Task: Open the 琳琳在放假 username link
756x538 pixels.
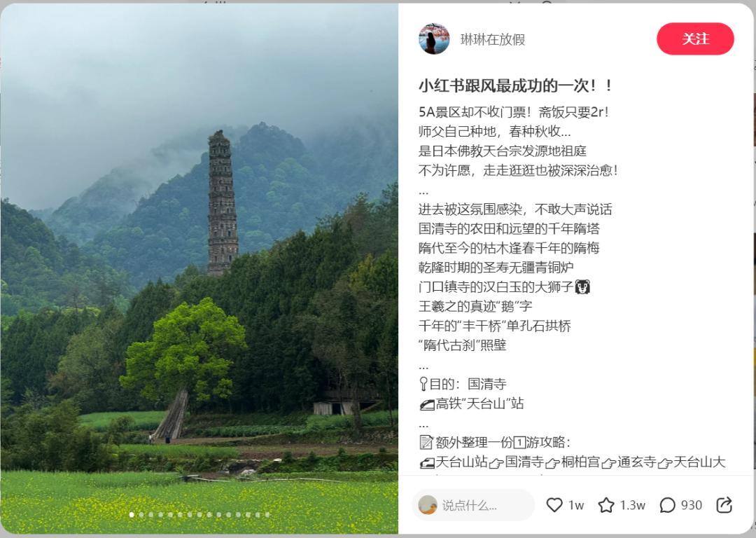Action: coord(492,39)
